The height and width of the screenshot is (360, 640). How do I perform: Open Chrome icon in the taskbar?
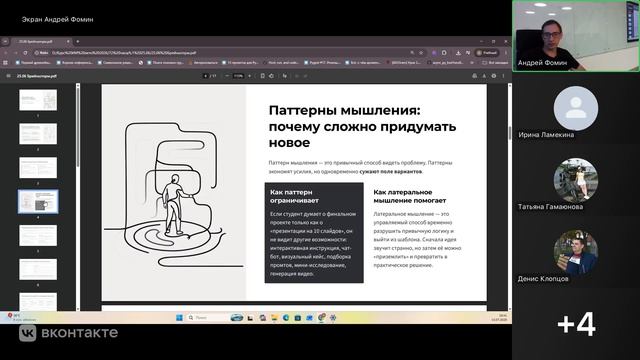pyautogui.click(x=322, y=317)
